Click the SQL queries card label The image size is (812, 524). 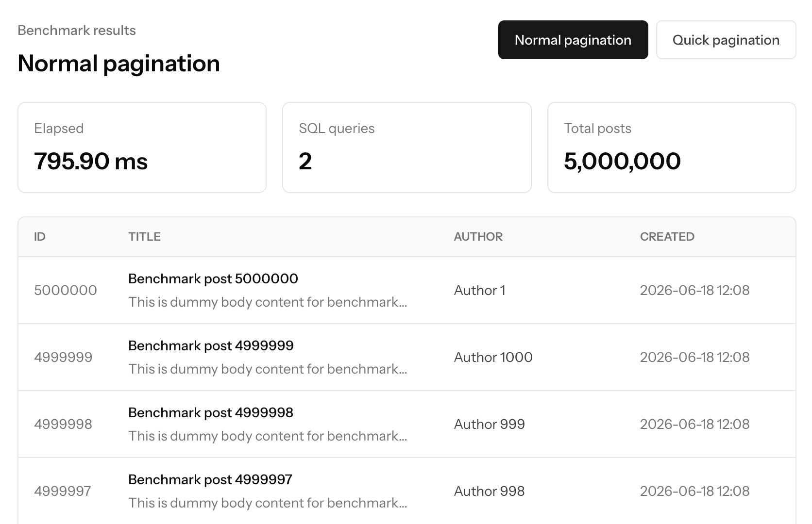coord(337,128)
